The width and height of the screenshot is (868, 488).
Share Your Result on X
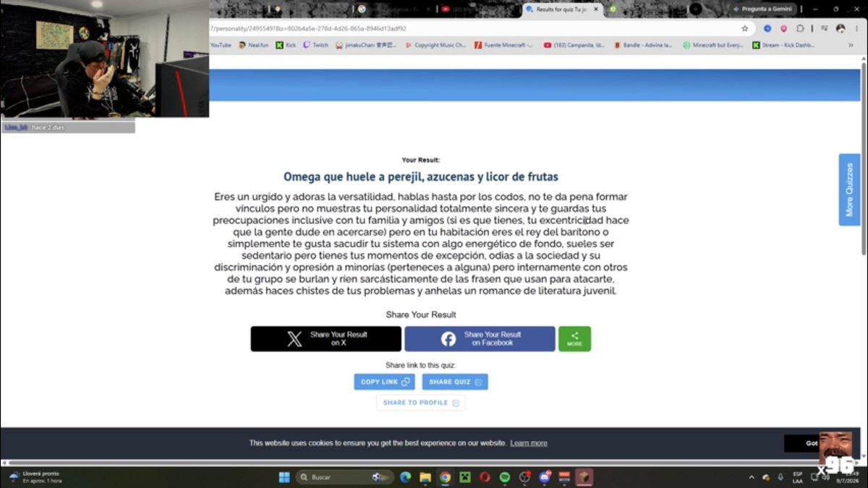pyautogui.click(x=326, y=339)
